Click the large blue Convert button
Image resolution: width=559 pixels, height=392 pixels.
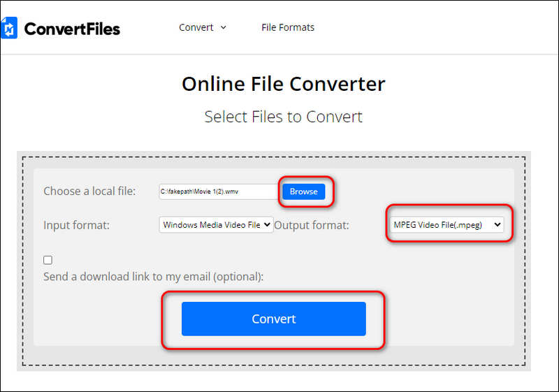pyautogui.click(x=274, y=319)
